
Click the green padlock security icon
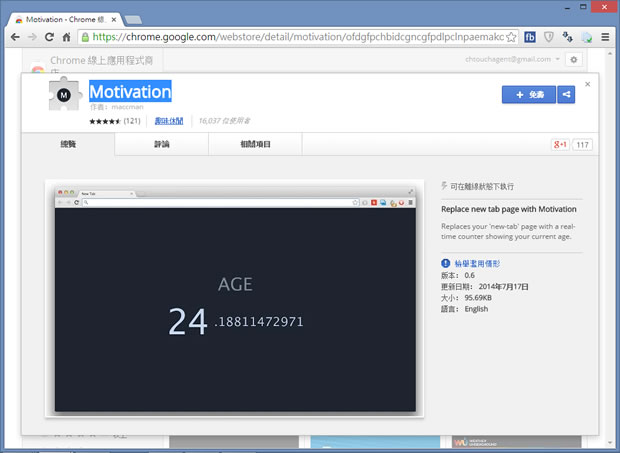[x=85, y=37]
